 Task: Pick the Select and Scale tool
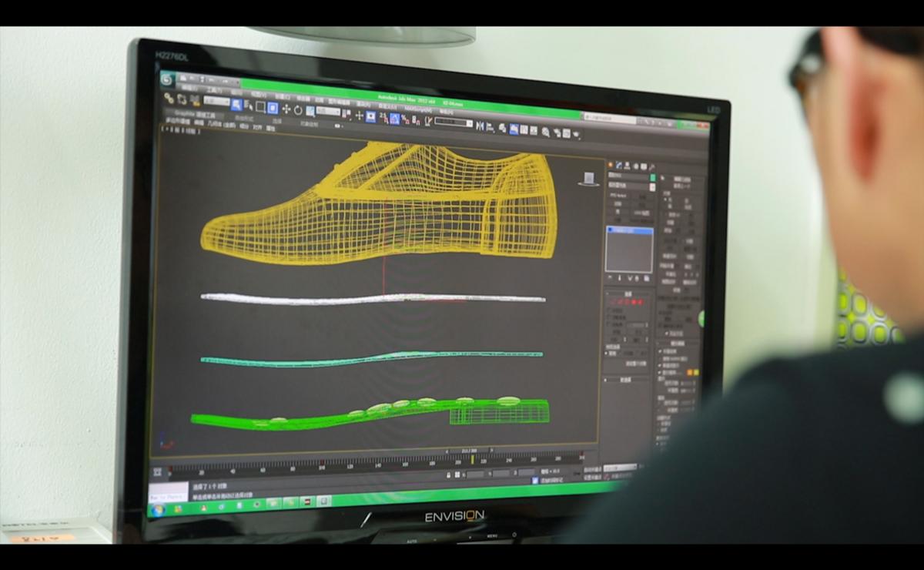point(310,111)
